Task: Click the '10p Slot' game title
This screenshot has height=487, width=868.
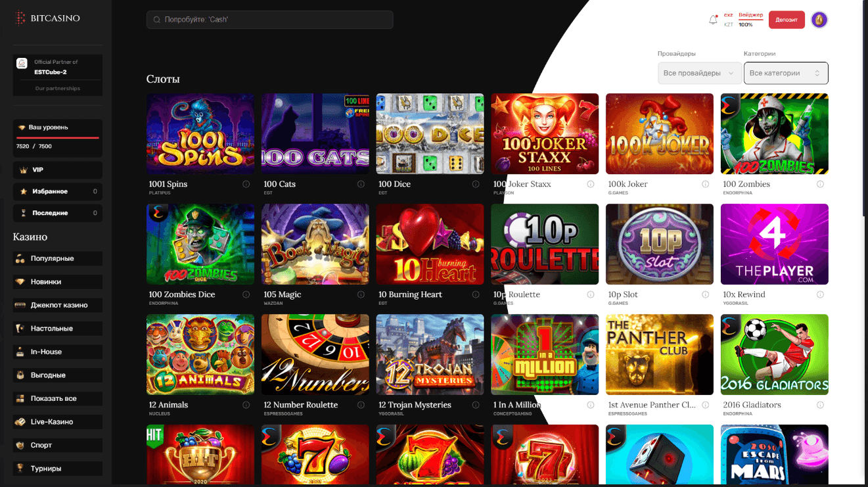Action: point(624,294)
